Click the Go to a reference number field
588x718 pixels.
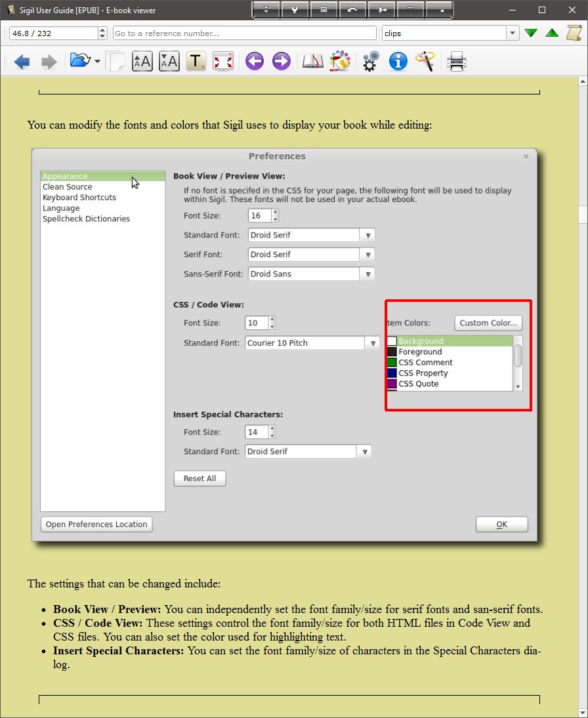tap(245, 33)
